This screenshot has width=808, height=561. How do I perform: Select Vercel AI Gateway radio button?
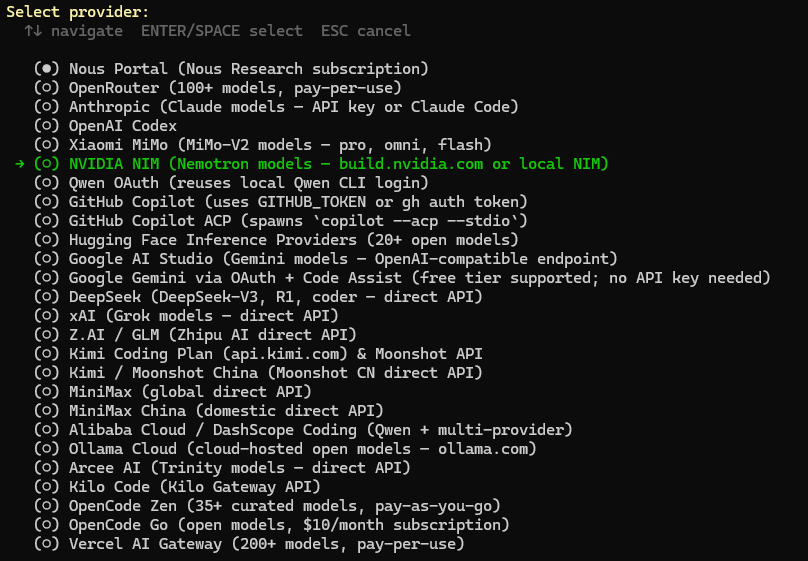(x=47, y=544)
